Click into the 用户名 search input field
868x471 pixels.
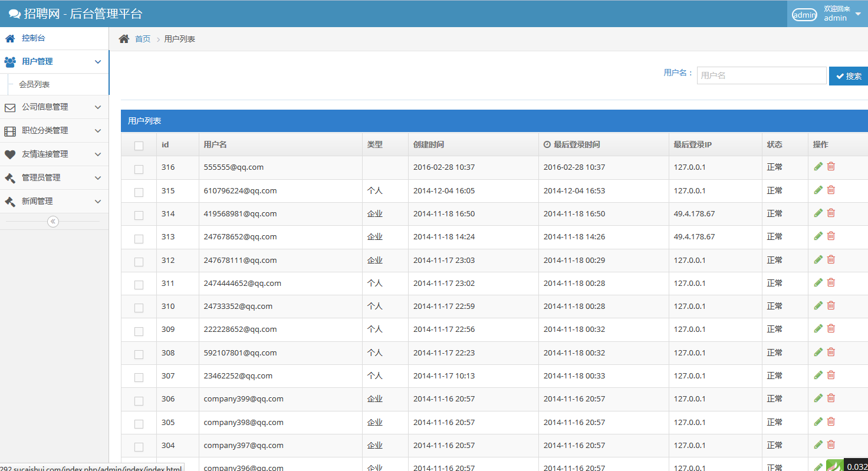[761, 75]
